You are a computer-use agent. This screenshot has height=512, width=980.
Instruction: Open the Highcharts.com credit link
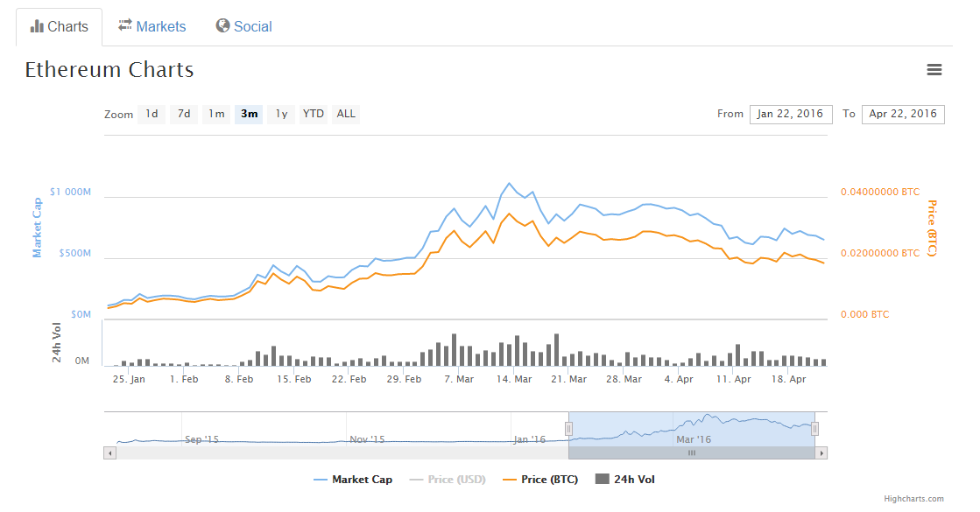[x=913, y=499]
